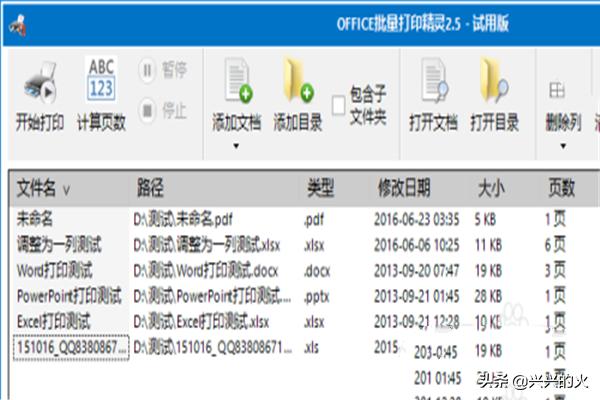Click the .xls type cell
Screen dimensions: 600x400
point(311,348)
